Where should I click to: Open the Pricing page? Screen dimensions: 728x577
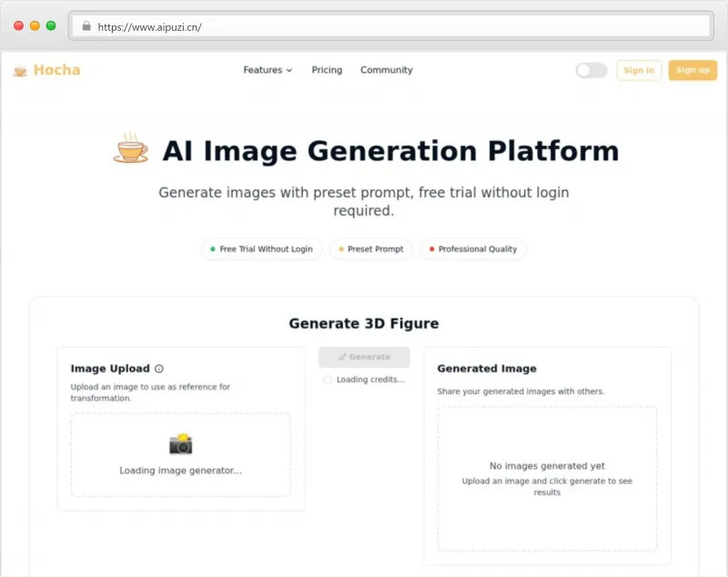point(327,70)
